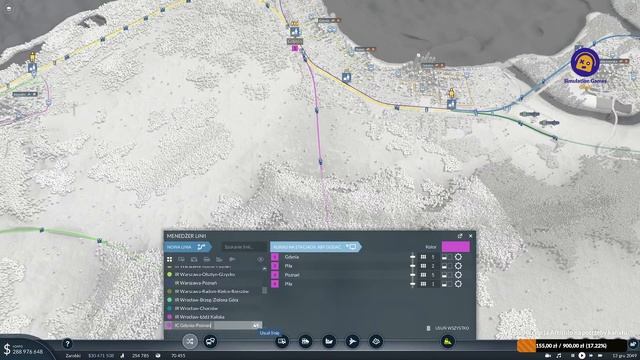Open the company finances money display
This screenshot has width=640, height=360.
pos(24,349)
